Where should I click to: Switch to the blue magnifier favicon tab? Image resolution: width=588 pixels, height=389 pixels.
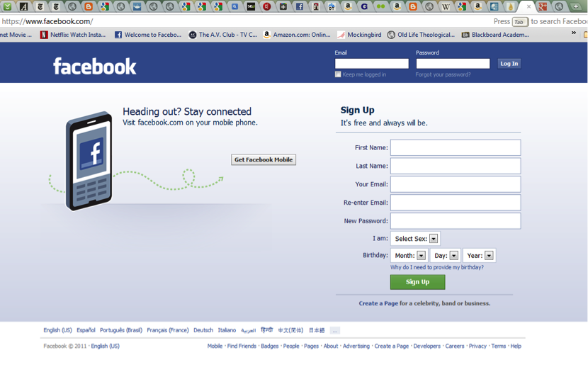[234, 6]
